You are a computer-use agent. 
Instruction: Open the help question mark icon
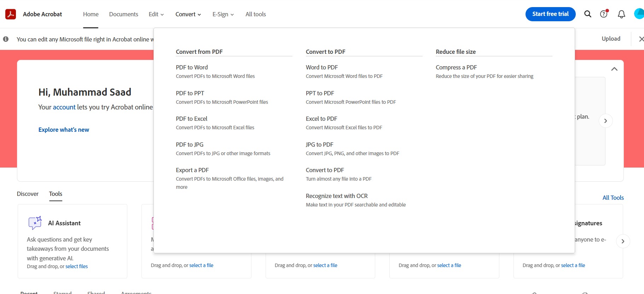(x=604, y=14)
